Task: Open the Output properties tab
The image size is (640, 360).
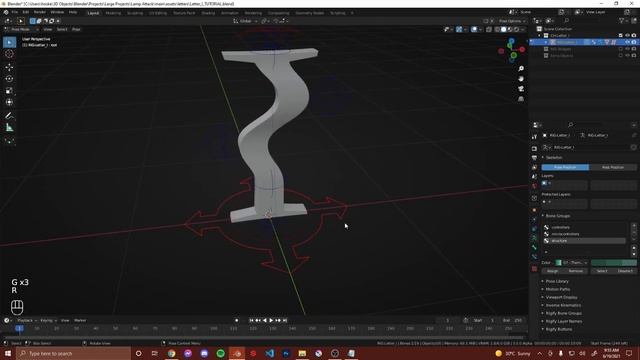Action: click(x=534, y=158)
